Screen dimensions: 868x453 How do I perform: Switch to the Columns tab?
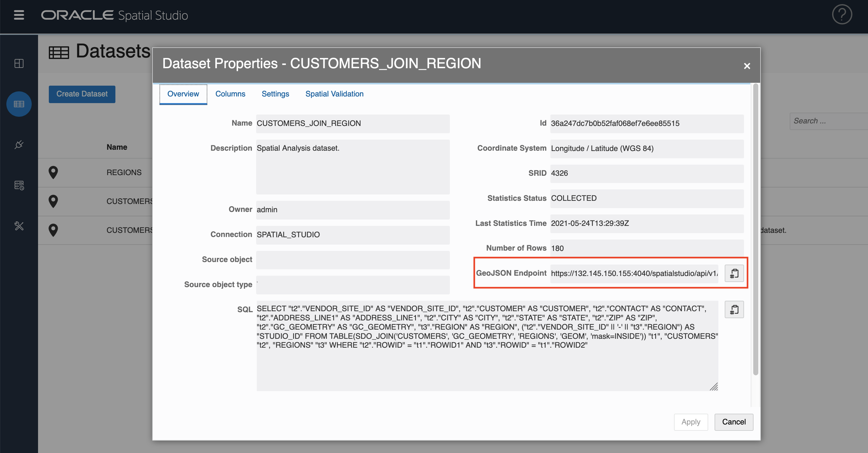pyautogui.click(x=230, y=94)
